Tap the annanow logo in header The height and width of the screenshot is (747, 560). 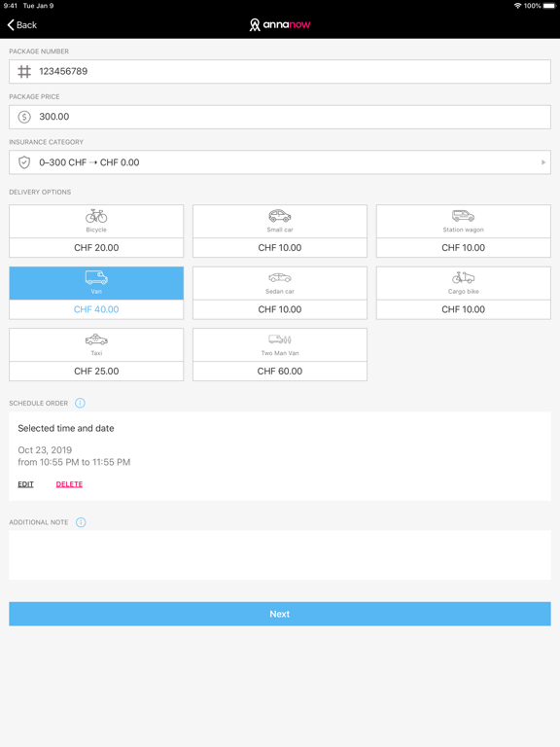[280, 24]
